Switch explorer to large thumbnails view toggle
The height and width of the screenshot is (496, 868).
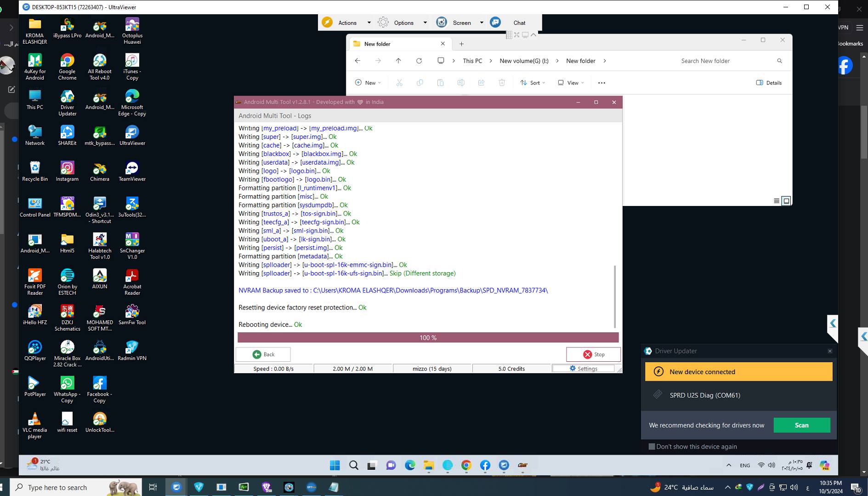coord(786,201)
